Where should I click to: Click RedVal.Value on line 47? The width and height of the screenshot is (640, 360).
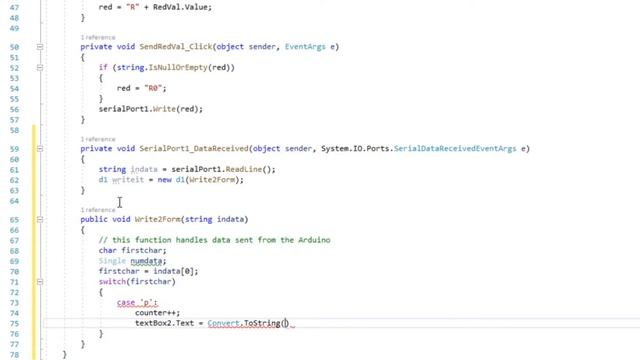180,7
